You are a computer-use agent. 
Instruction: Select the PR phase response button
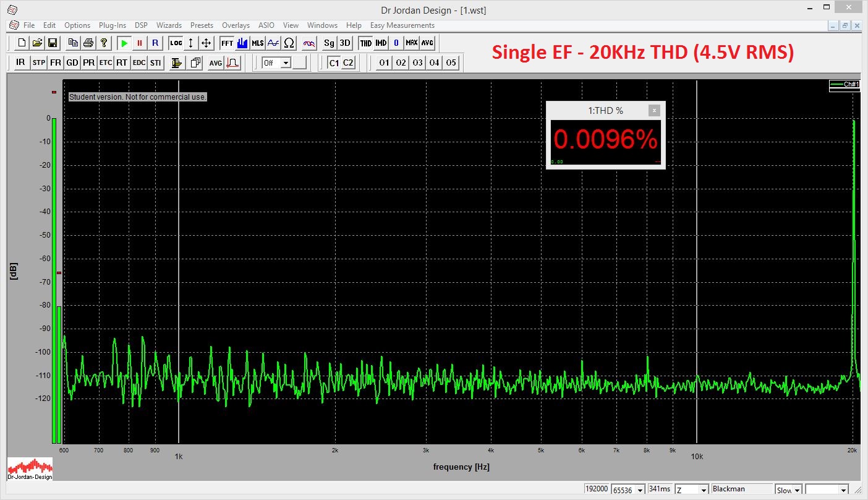tap(89, 62)
